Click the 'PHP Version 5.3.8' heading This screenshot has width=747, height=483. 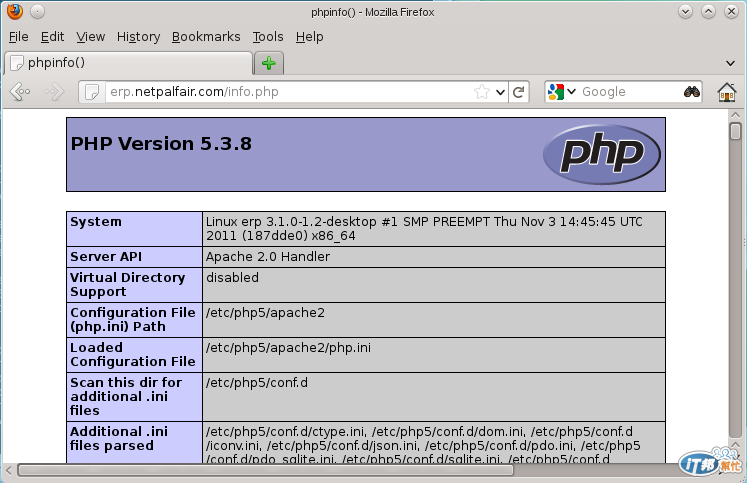tap(161, 143)
